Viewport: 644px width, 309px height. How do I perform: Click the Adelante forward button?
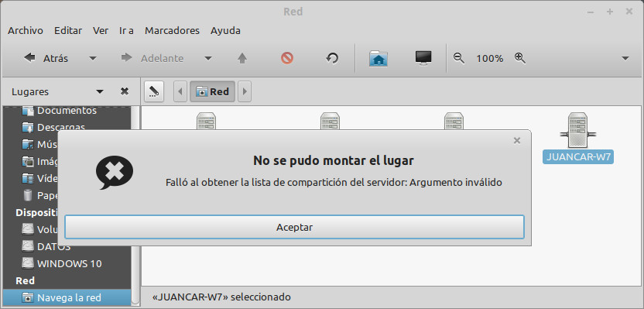[152, 58]
